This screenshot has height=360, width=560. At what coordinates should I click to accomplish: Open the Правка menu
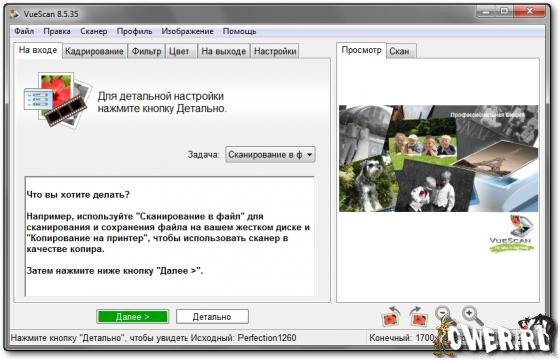point(57,31)
